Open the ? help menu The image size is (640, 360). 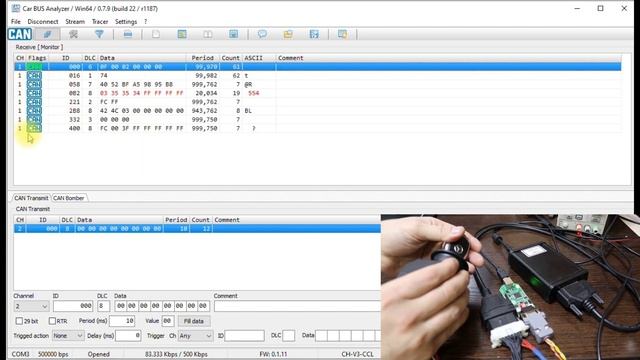tap(145, 22)
